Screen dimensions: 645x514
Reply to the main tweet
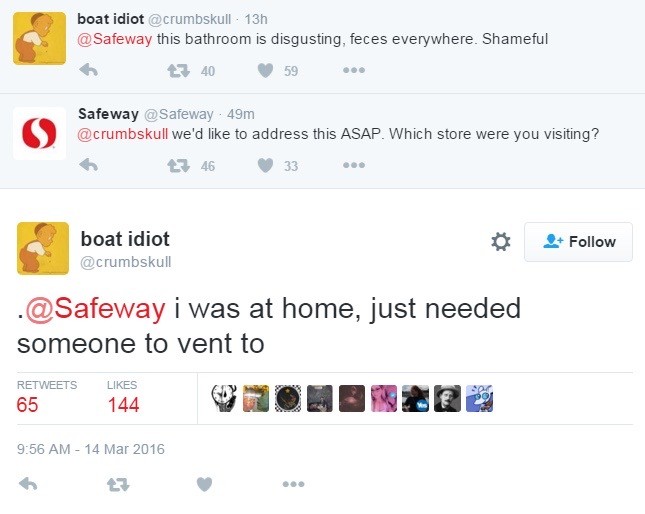click(28, 483)
